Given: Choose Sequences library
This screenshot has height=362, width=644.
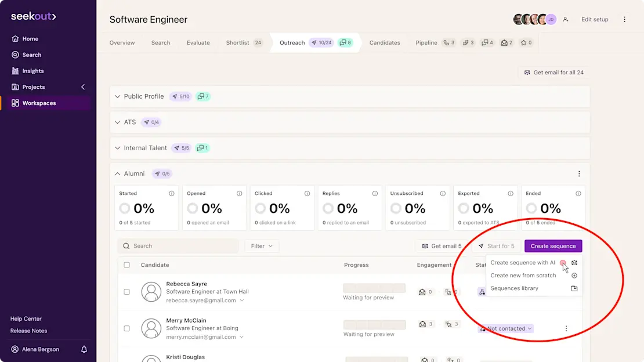Looking at the screenshot, I should [534, 288].
